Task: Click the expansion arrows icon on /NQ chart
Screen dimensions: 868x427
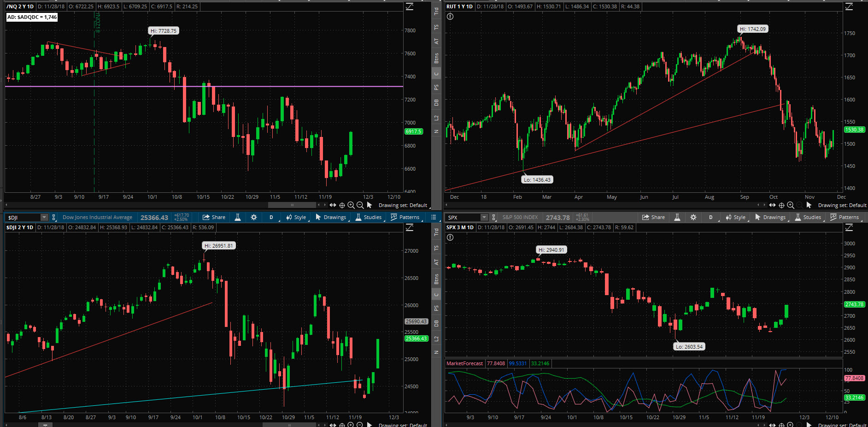Action: (333, 205)
